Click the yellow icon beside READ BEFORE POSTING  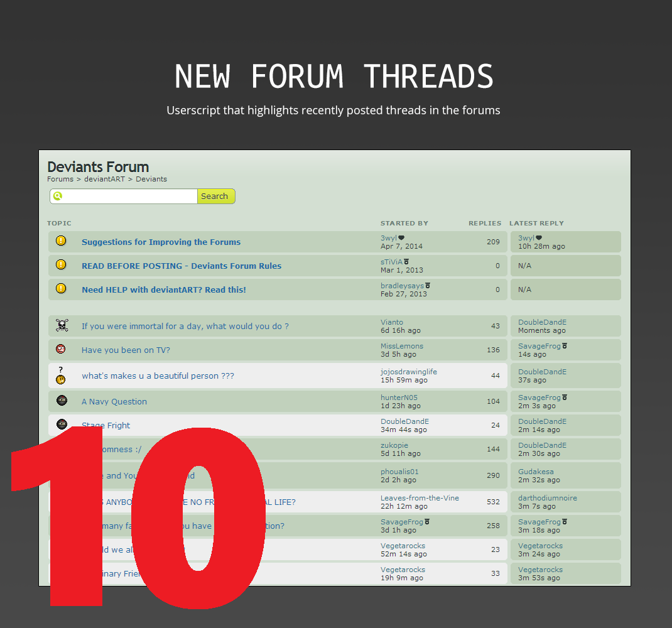click(61, 265)
